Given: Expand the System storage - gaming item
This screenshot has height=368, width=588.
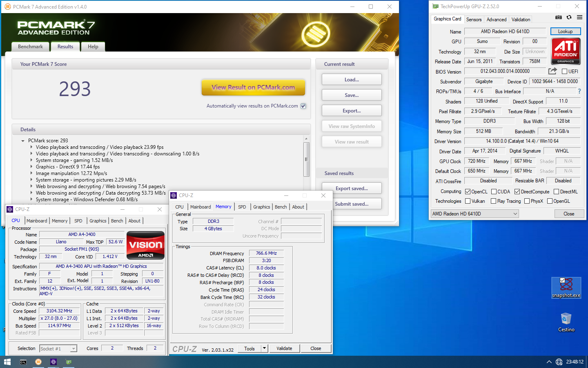Looking at the screenshot, I should point(31,160).
